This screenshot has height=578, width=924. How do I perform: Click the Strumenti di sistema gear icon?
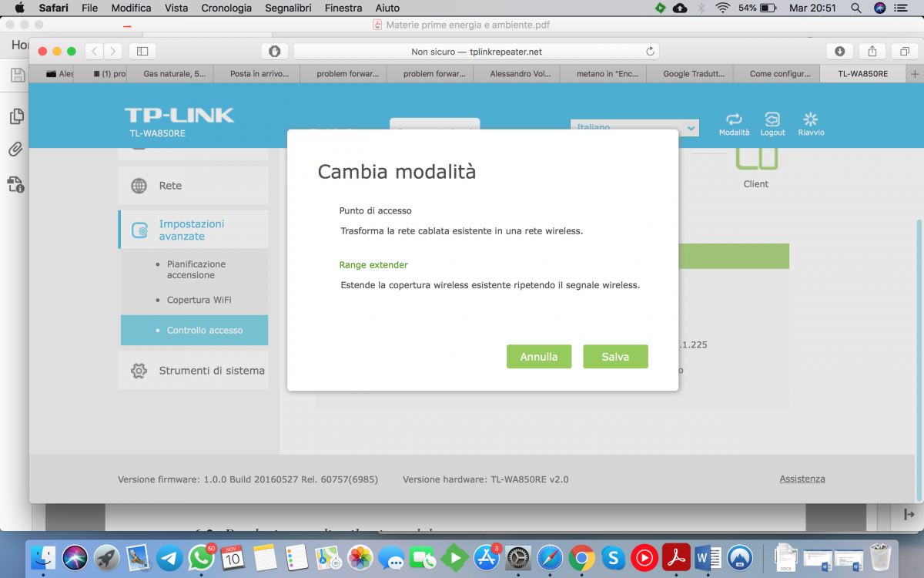139,371
